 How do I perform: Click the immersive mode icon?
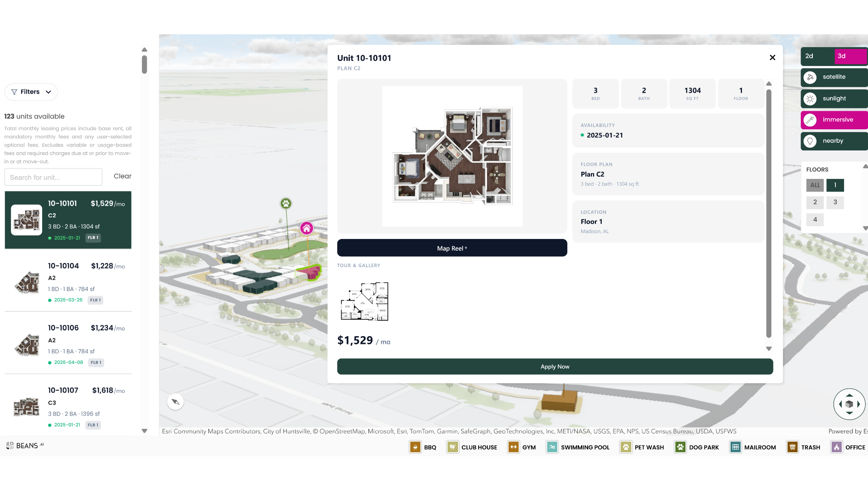(810, 120)
